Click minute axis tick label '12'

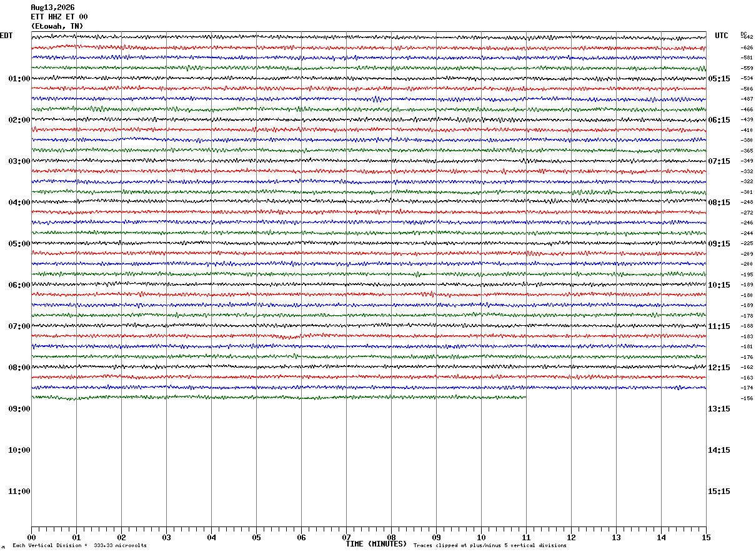coord(571,537)
